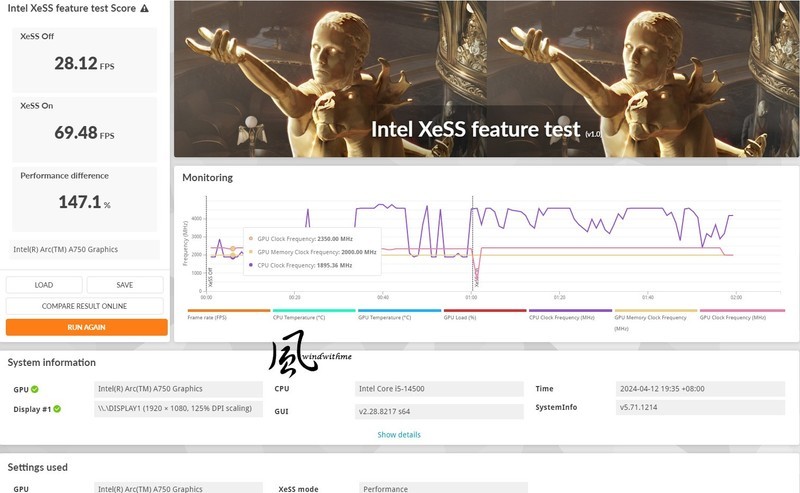Click the LOAD button
The width and height of the screenshot is (800, 493).
[x=44, y=285]
